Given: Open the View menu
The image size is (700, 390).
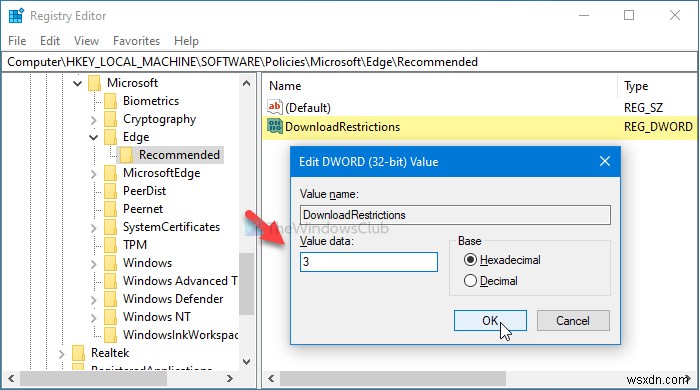Looking at the screenshot, I should coord(86,41).
